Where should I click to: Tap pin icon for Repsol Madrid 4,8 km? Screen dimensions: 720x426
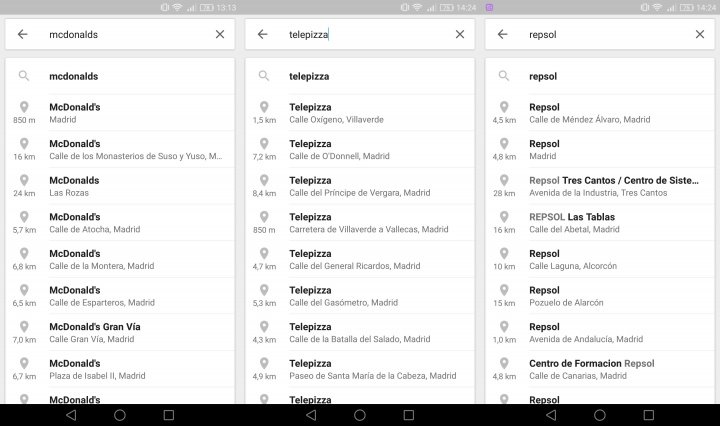pos(504,144)
